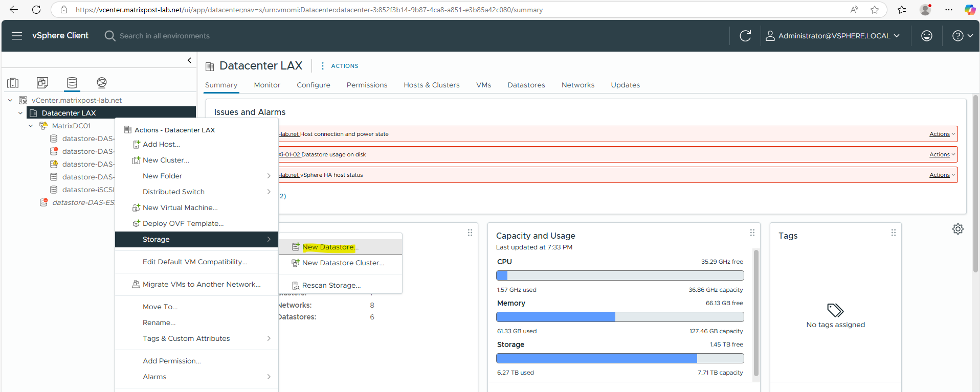Open the Copilot icon in the browser
980x392 pixels.
[969, 10]
